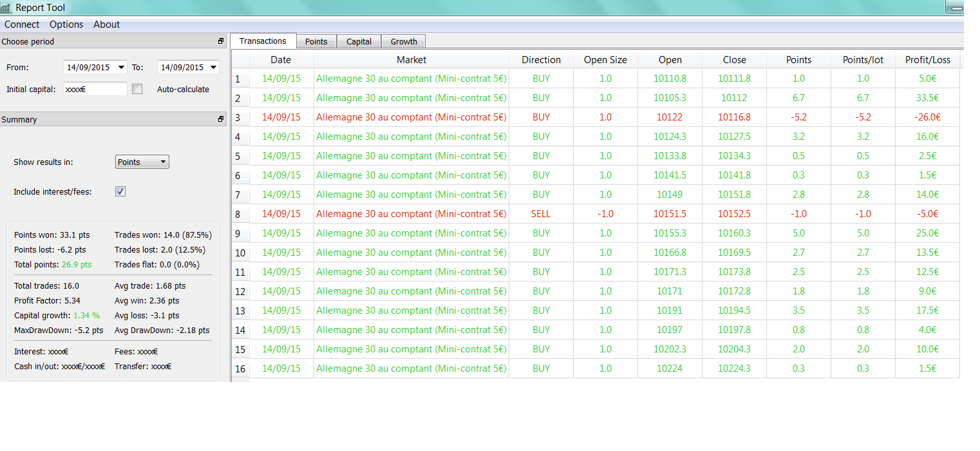Open the Options menu

(66, 24)
